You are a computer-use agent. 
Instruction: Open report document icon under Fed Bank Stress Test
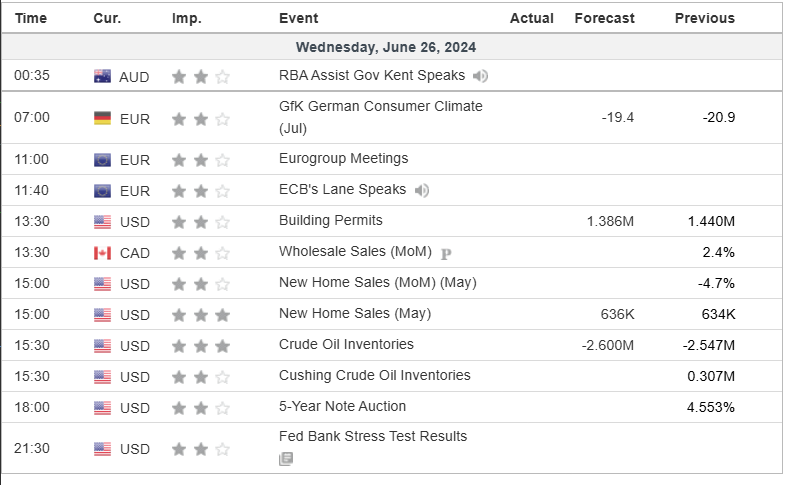[x=287, y=459]
